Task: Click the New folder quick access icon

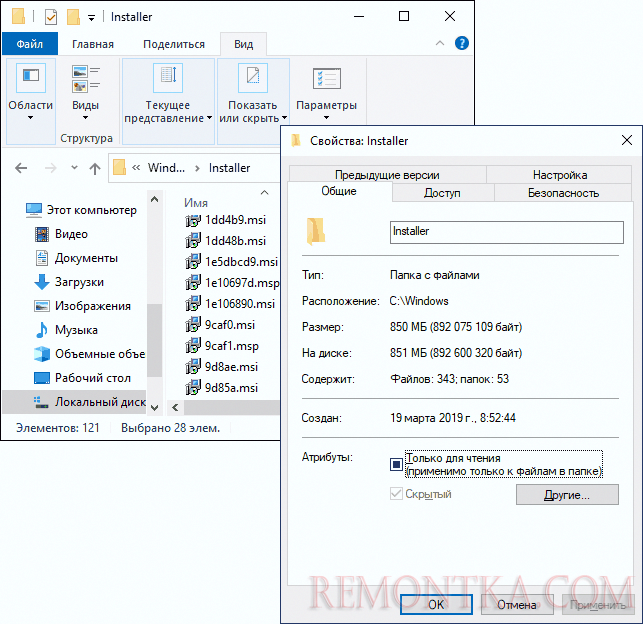Action: point(73,17)
